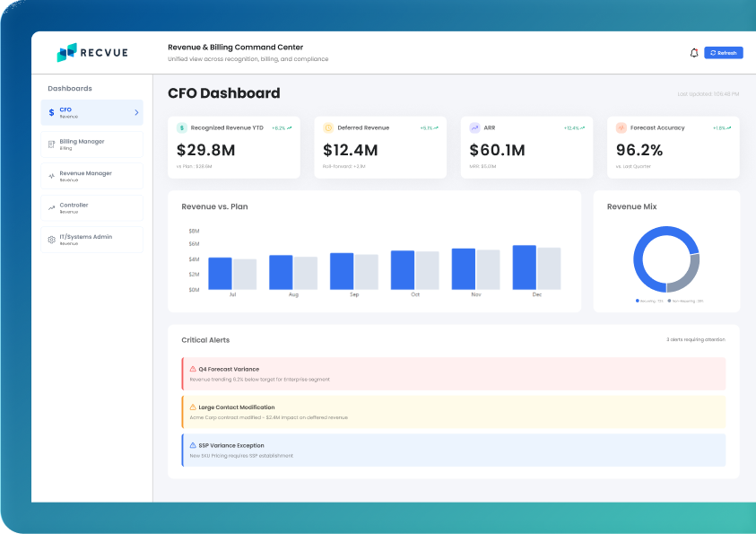Viewport: 756px width, 534px height.
Task: Open the Revenue Manager dashboard
Action: coord(91,176)
